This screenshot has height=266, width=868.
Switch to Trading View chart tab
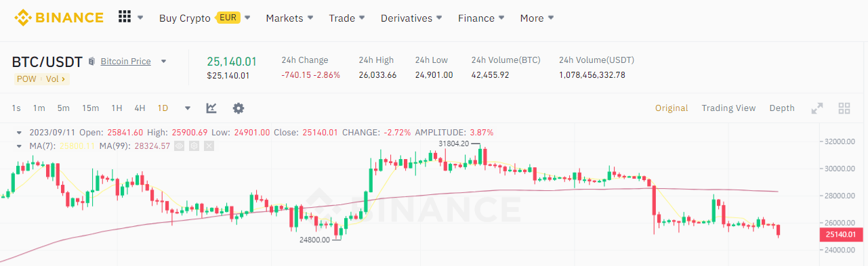click(728, 108)
